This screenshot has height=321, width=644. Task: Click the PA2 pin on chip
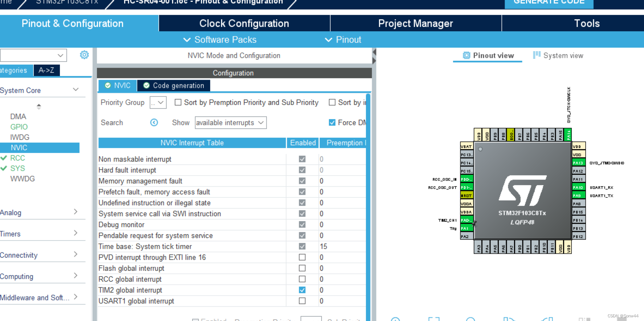pyautogui.click(x=467, y=237)
